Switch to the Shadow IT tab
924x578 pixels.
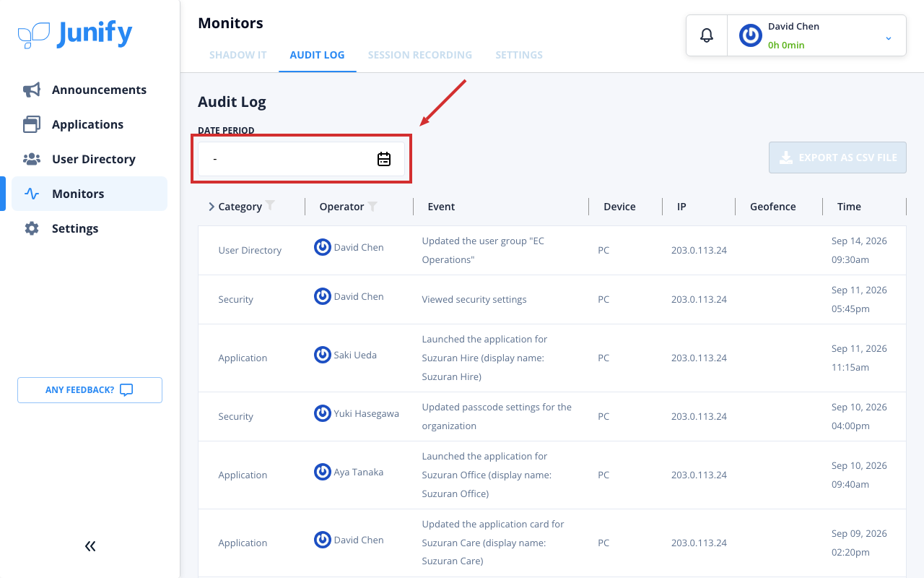[x=238, y=55]
